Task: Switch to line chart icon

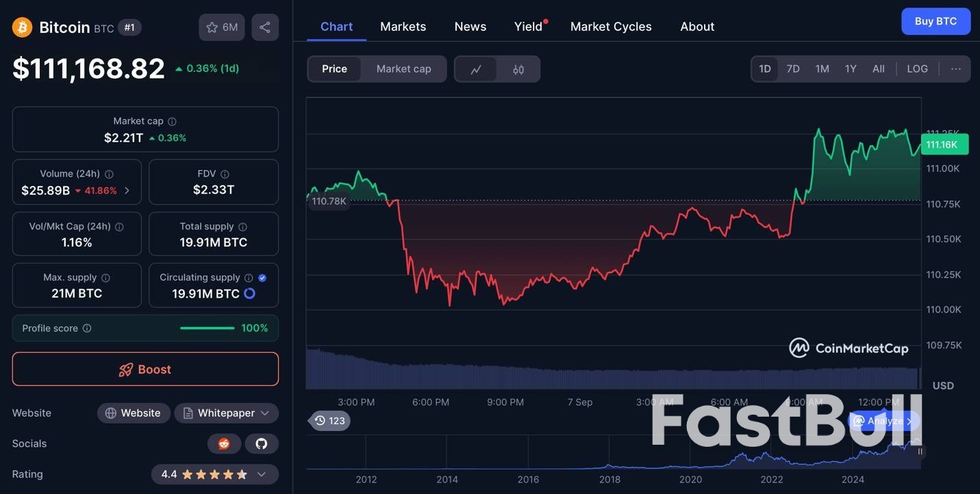Action: tap(476, 69)
